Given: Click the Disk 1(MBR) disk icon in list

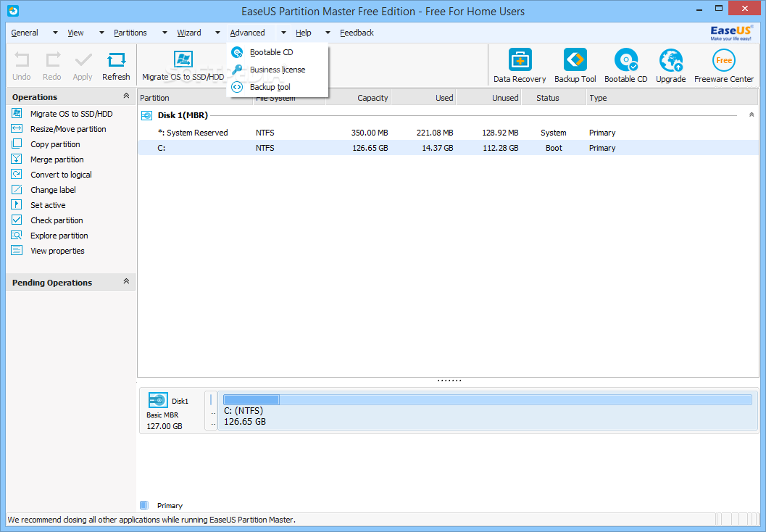Looking at the screenshot, I should [x=146, y=116].
